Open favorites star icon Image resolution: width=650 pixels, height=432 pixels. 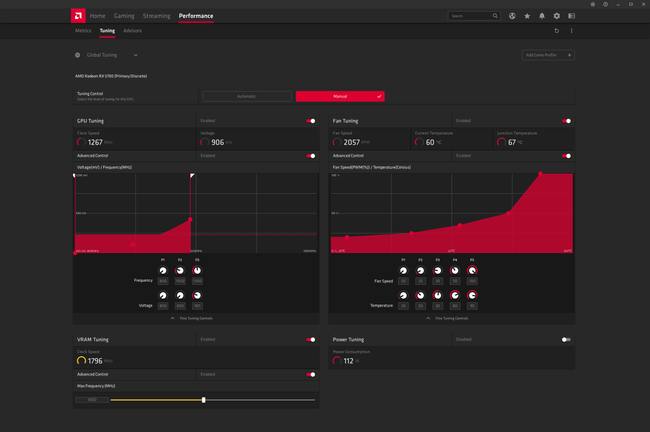pos(527,16)
